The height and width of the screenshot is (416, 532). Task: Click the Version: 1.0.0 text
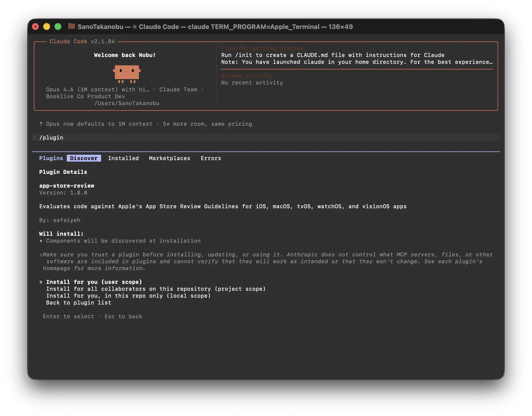pos(63,193)
